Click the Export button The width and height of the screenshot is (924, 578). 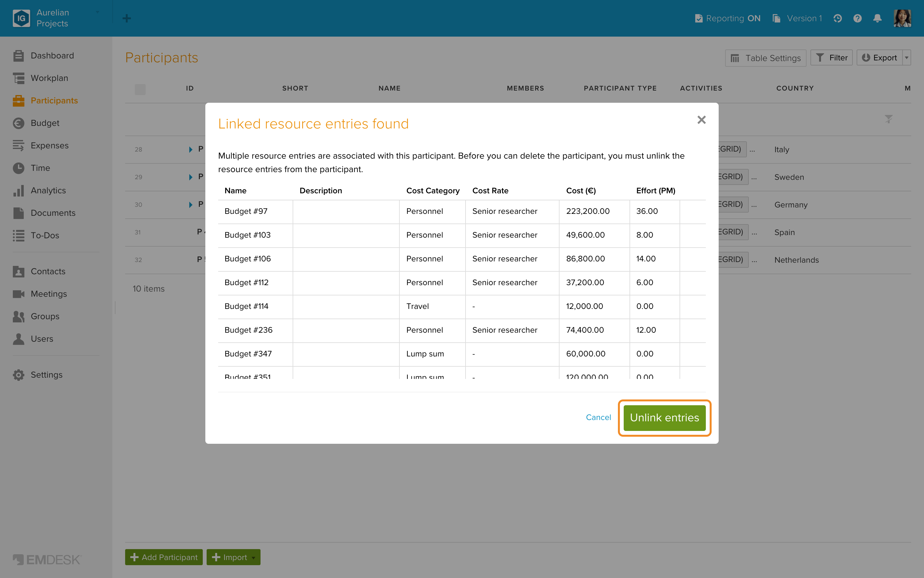(879, 58)
